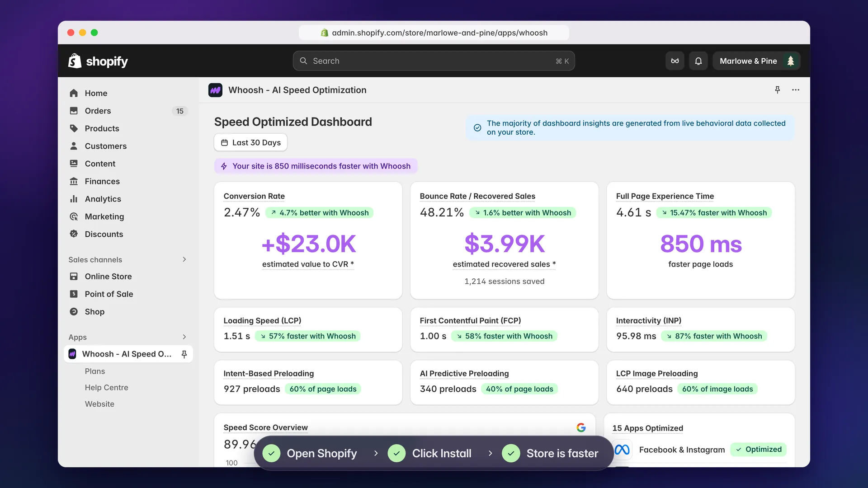868x488 pixels.
Task: Click the Home house icon in sidebar
Action: point(74,93)
